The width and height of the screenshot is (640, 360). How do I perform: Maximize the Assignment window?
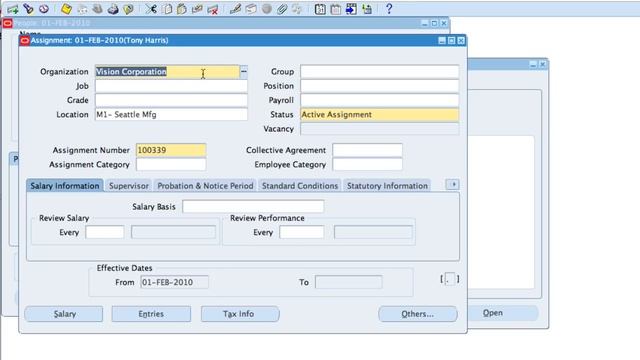pos(451,40)
